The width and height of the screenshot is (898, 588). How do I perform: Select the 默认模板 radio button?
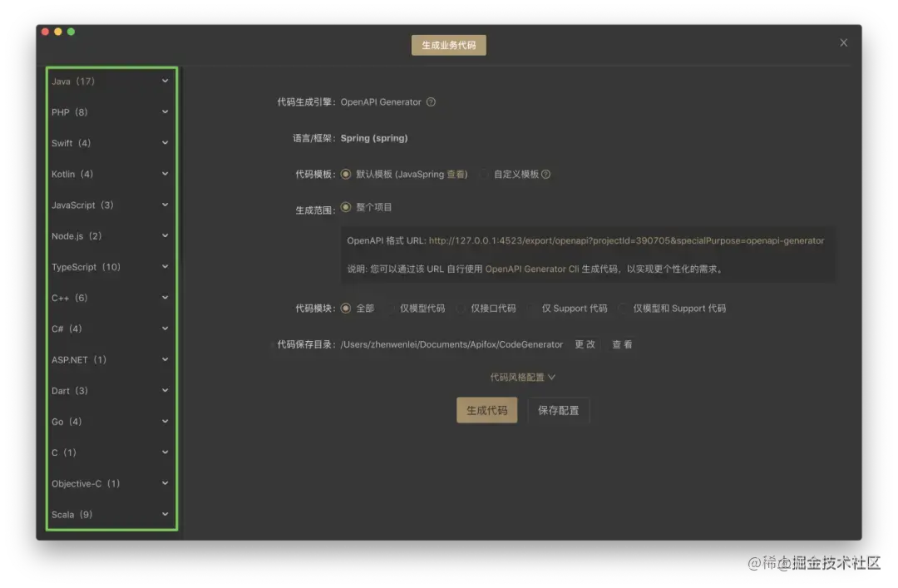pos(345,174)
